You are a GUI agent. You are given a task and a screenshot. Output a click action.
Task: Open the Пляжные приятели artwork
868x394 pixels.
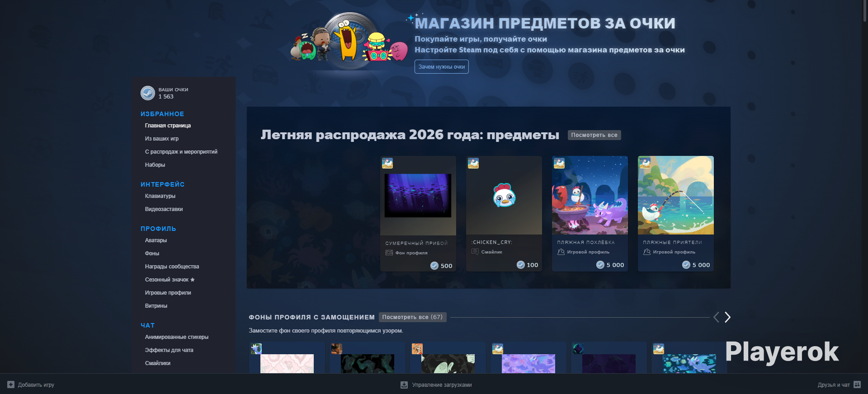click(676, 195)
